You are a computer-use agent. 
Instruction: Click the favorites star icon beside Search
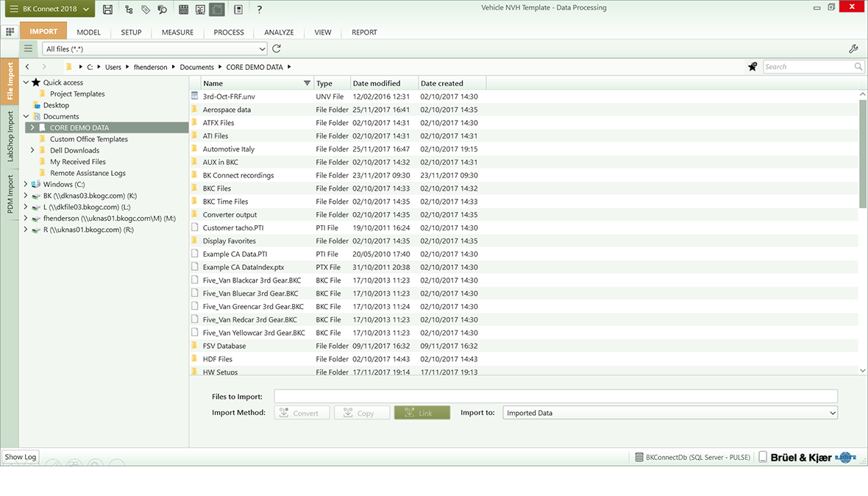(753, 67)
